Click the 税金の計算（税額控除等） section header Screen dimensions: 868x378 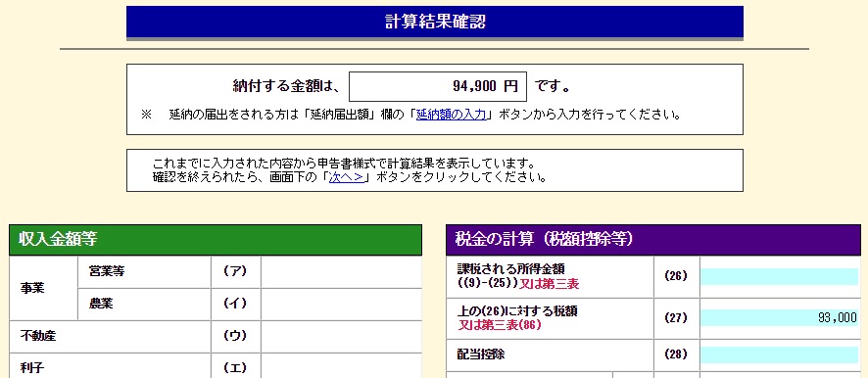point(653,240)
